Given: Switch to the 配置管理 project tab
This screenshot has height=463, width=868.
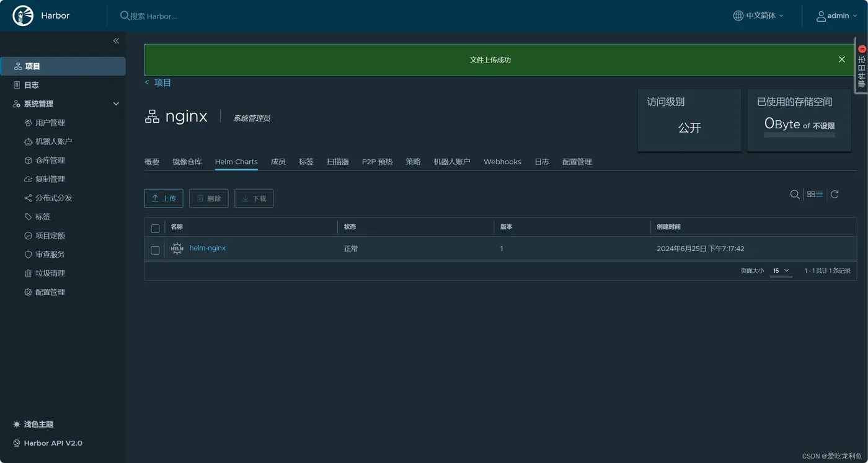Looking at the screenshot, I should (577, 162).
